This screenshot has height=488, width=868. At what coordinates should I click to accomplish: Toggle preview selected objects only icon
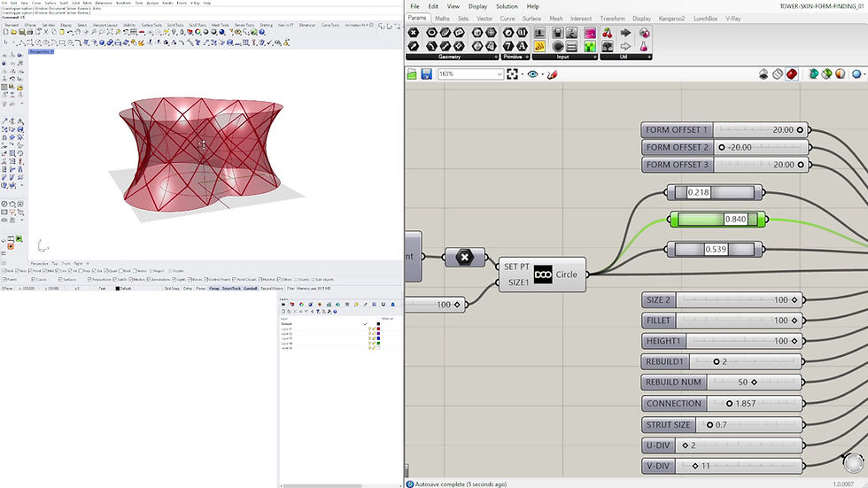click(813, 74)
